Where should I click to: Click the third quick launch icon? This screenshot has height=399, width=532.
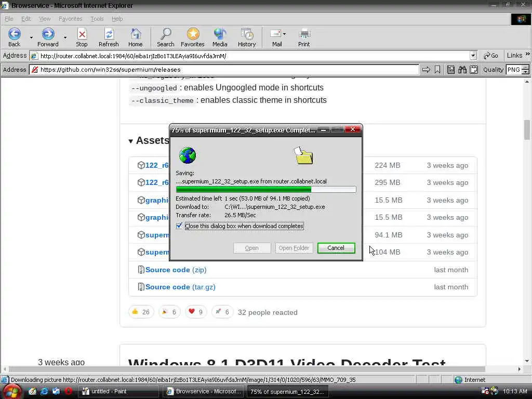[x=56, y=391]
